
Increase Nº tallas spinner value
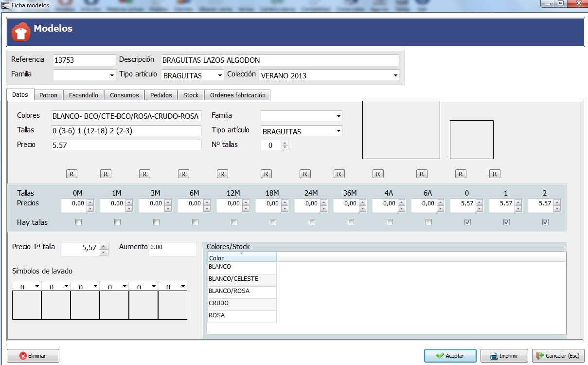click(x=285, y=143)
